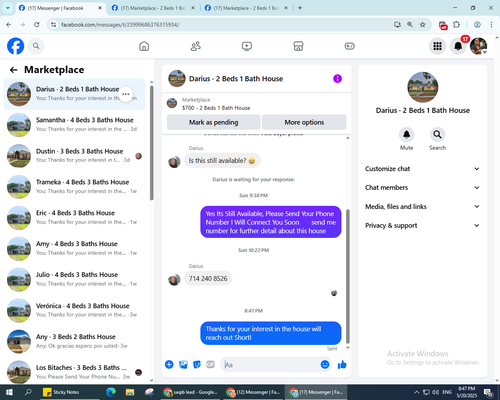Screen dimensions: 500x400
Task: Open a new browser tab
Action: click(x=300, y=8)
